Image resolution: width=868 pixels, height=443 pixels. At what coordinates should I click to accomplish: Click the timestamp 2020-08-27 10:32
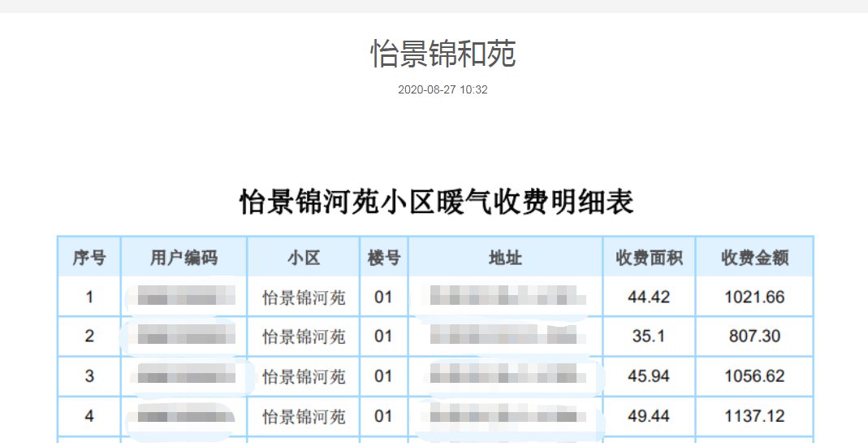tap(443, 90)
